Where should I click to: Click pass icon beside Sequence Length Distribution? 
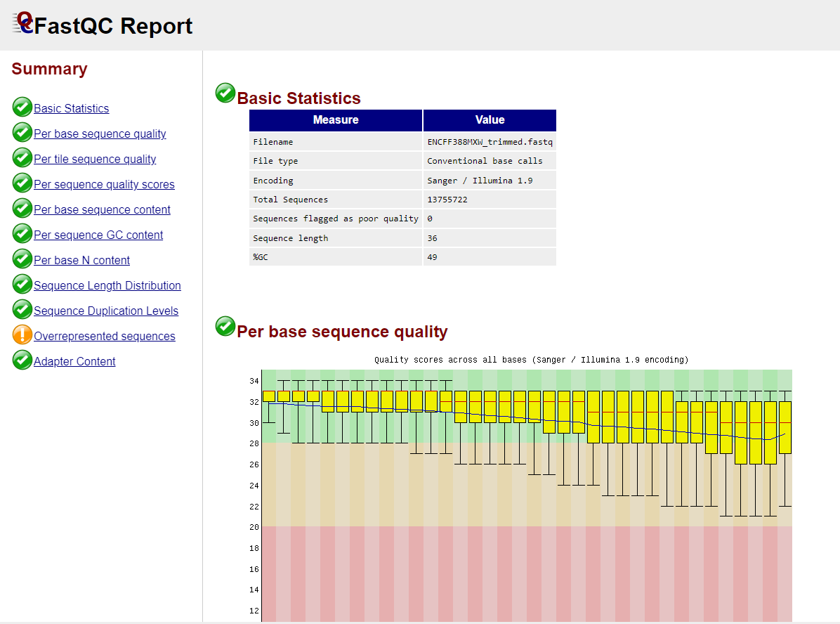[22, 284]
